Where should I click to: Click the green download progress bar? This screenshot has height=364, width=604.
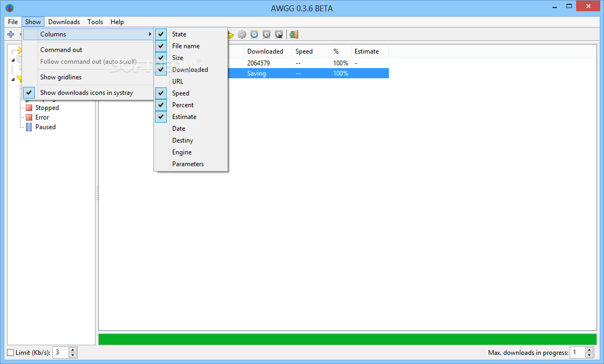348,339
